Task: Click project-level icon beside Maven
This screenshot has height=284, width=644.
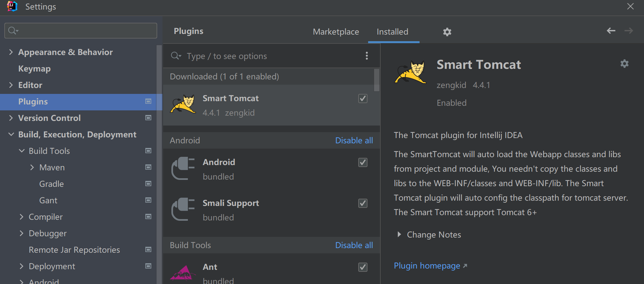Action: tap(148, 167)
